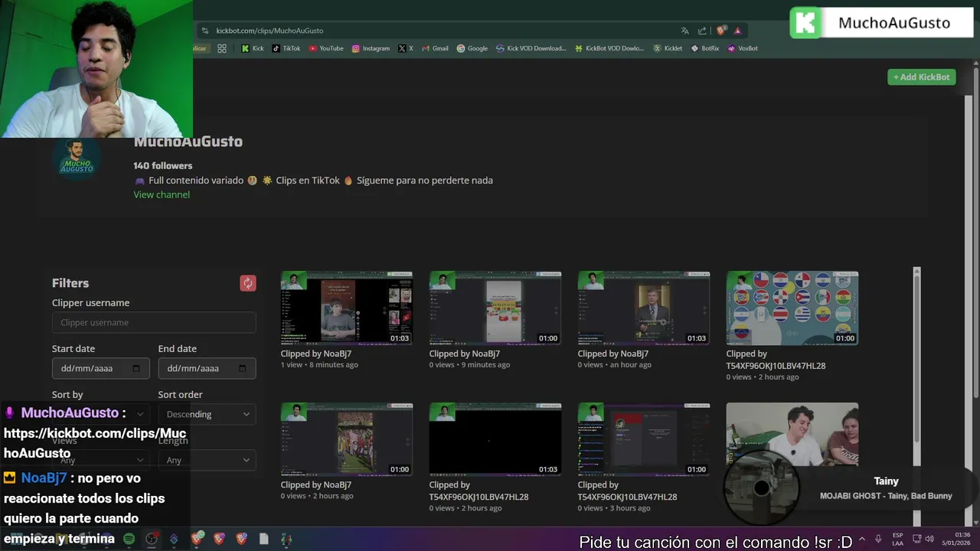Open the YouTube bookmark
The image size is (980, 551).
click(326, 48)
